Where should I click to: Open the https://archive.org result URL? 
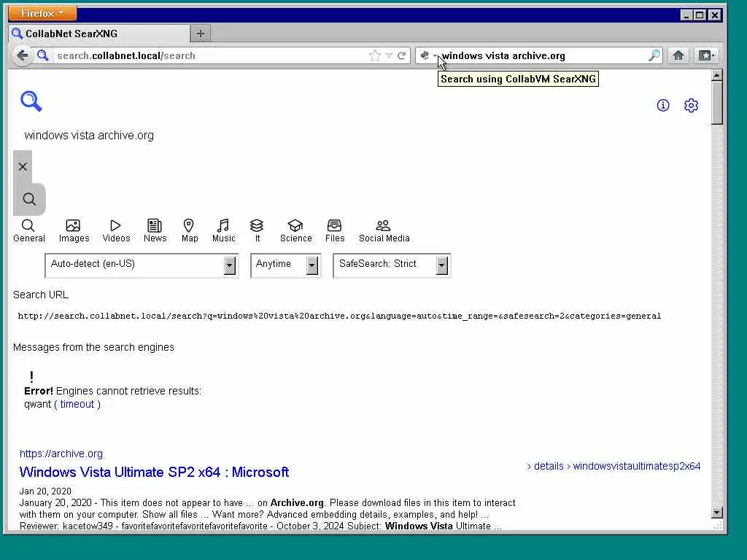tap(61, 454)
